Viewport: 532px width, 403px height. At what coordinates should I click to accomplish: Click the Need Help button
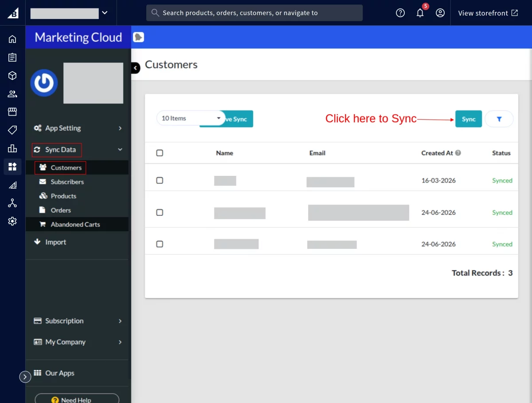[x=77, y=398]
